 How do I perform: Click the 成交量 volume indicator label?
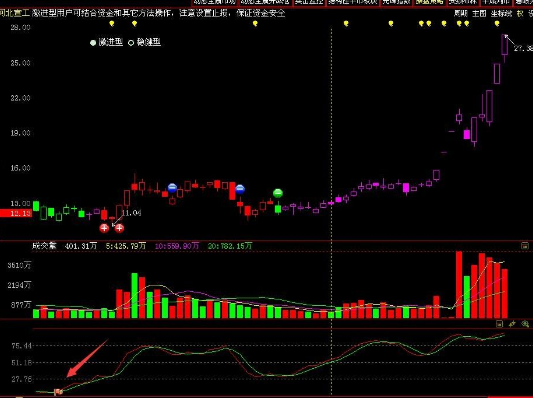coord(44,246)
